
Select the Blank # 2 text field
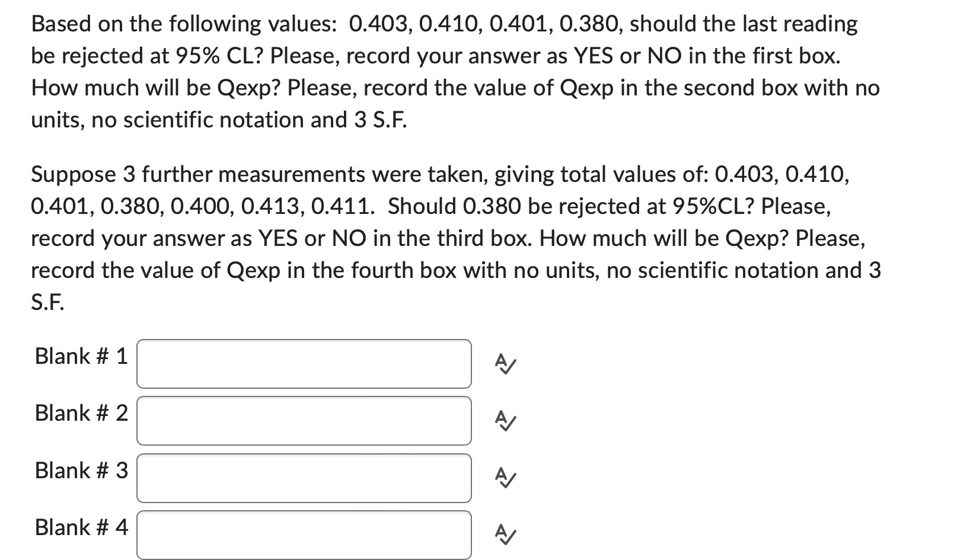(302, 421)
